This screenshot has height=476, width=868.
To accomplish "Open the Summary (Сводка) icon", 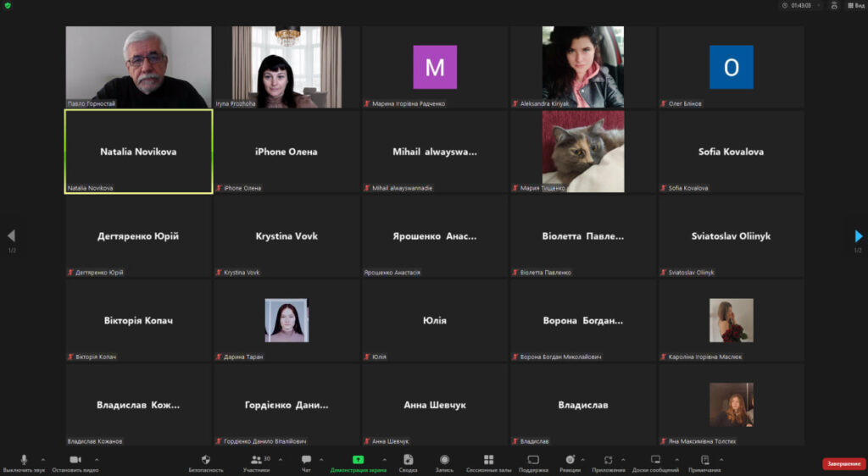I will (409, 460).
